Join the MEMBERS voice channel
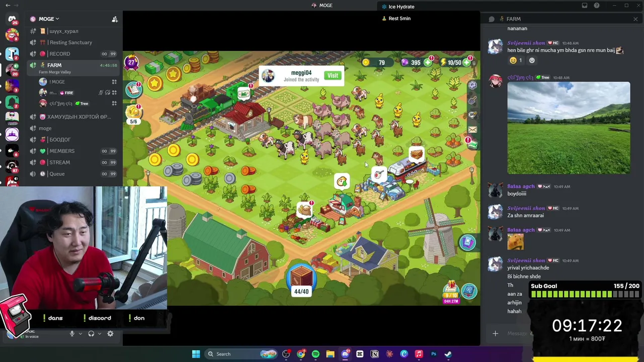The width and height of the screenshot is (644, 362). pos(74,151)
